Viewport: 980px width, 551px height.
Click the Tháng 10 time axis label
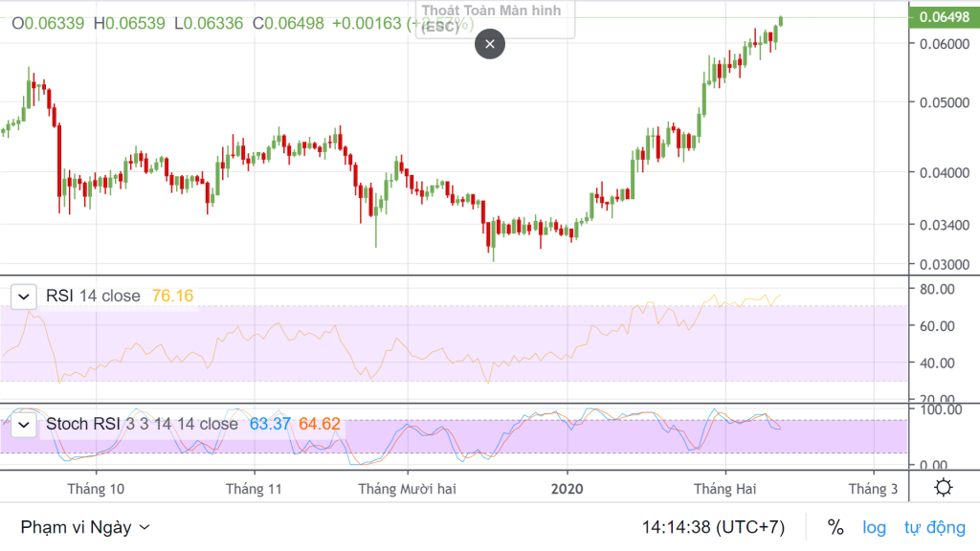(96, 489)
